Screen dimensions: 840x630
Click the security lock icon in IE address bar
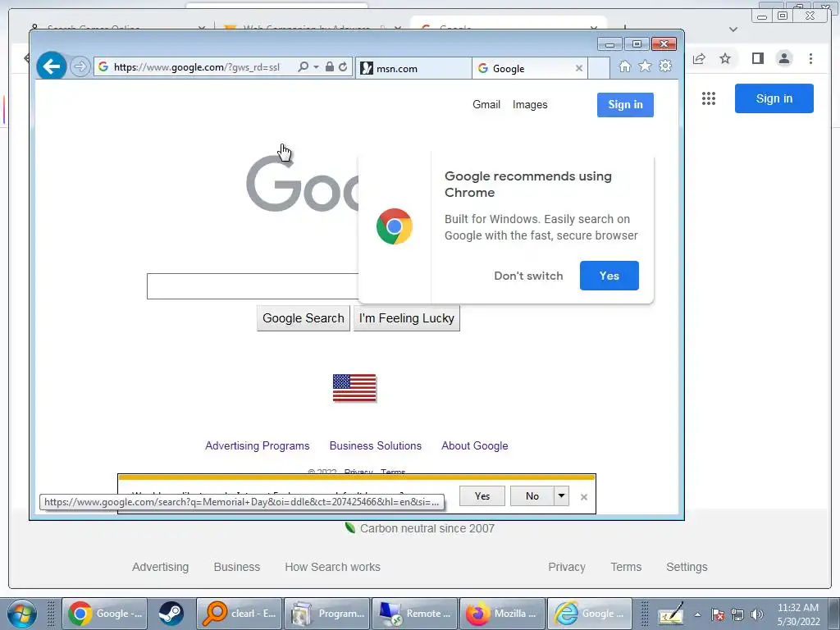pos(330,67)
